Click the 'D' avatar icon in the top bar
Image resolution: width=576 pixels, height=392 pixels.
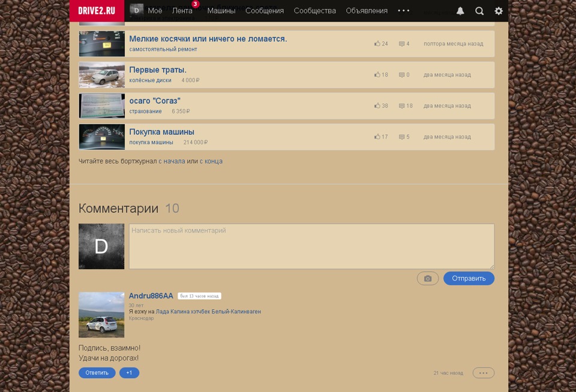tap(136, 10)
